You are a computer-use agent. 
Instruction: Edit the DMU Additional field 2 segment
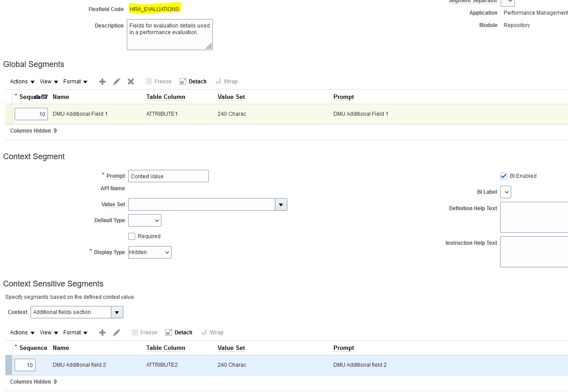116,332
